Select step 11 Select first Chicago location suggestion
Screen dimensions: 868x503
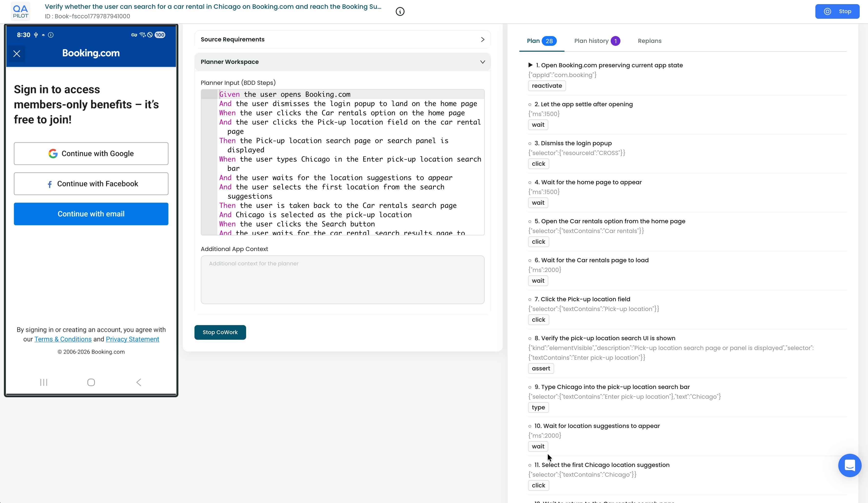[602, 465]
